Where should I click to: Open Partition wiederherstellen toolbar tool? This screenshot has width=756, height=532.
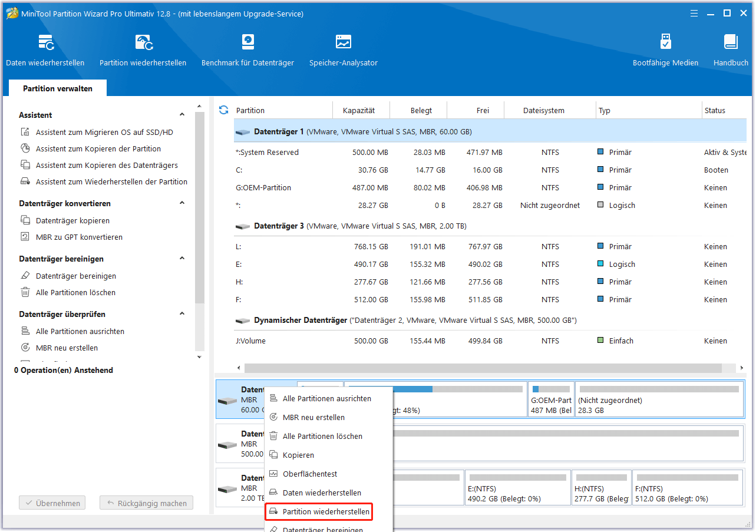click(x=143, y=50)
